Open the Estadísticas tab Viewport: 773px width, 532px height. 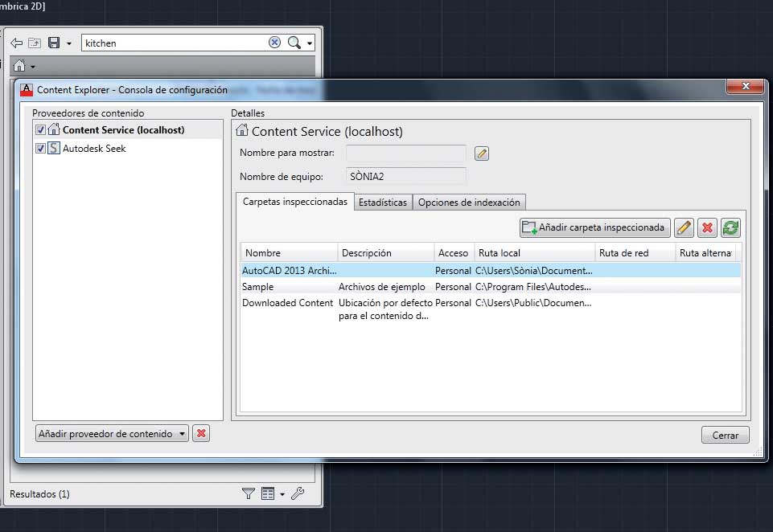click(x=383, y=203)
